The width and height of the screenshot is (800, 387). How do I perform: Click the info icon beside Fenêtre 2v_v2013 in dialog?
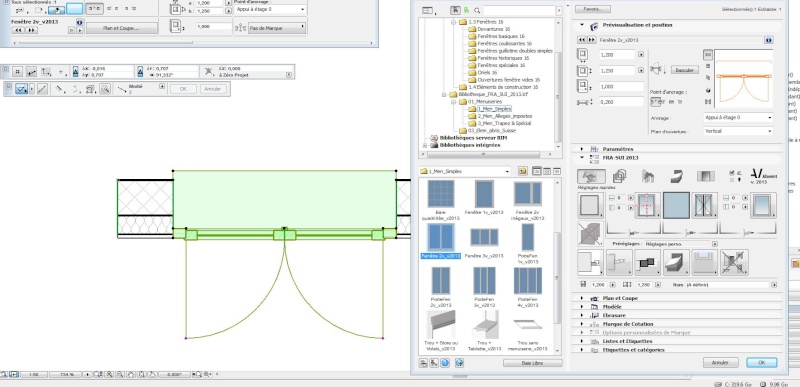pyautogui.click(x=768, y=40)
